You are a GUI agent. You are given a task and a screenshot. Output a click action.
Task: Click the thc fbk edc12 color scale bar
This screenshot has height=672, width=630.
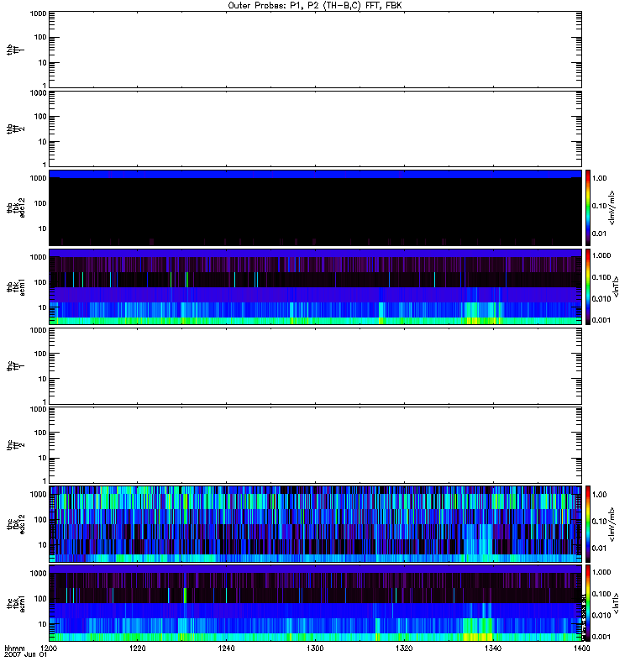(588, 524)
